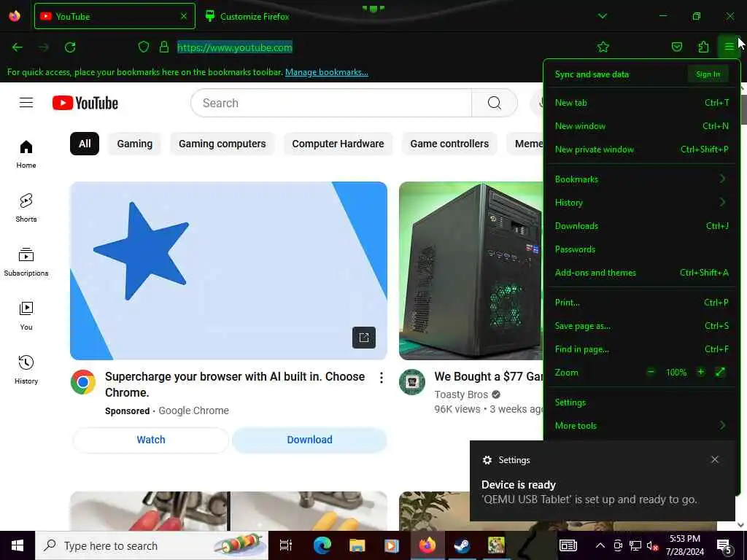Choose Print... from menu
The image size is (747, 560).
pos(642,303)
